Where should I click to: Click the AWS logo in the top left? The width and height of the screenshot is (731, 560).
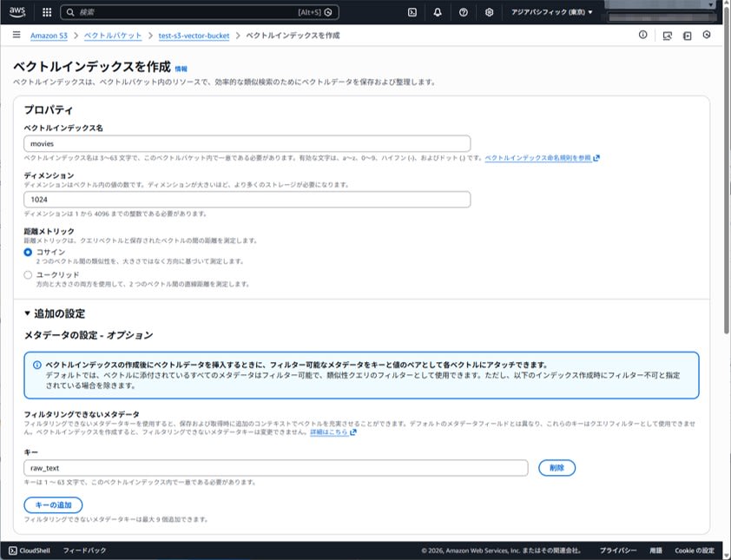[18, 12]
